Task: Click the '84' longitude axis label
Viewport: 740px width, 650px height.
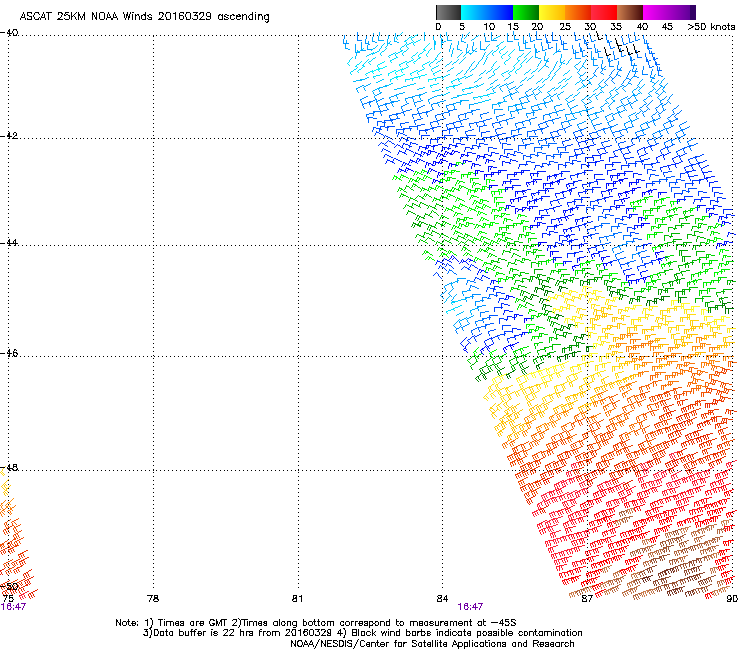Action: [442, 599]
